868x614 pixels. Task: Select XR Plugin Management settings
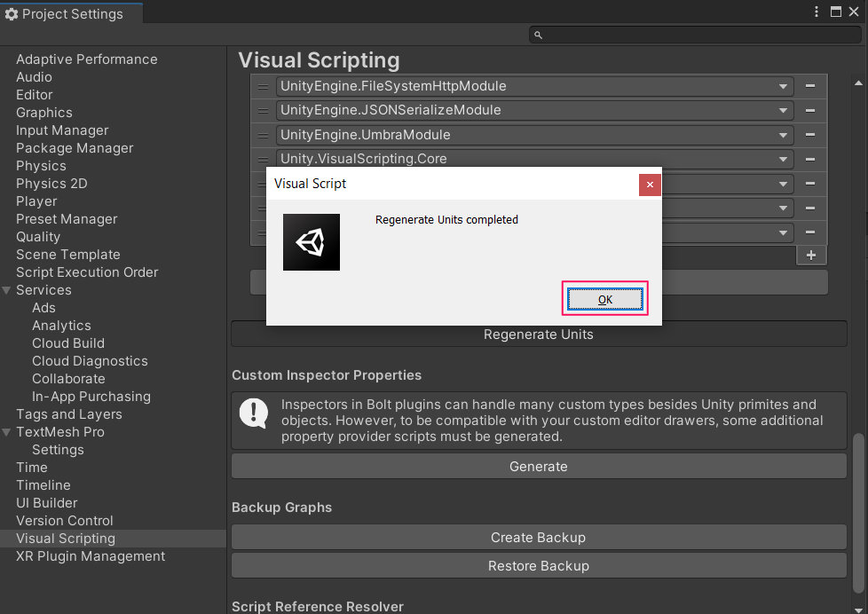[x=91, y=555]
